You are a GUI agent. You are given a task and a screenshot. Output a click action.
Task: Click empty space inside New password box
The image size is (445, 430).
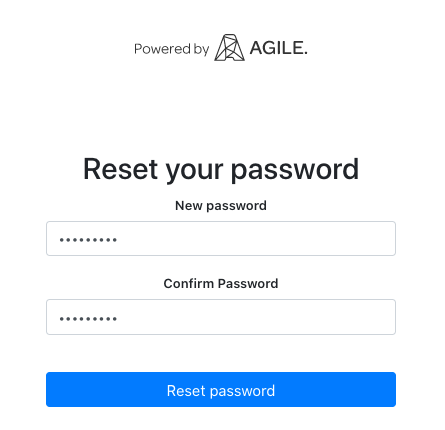pyautogui.click(x=257, y=239)
